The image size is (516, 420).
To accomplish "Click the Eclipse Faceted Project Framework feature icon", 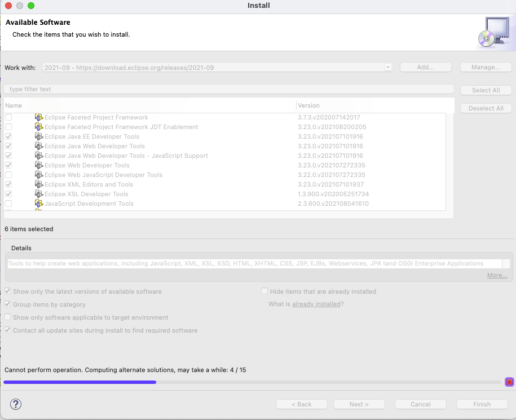I will coord(39,117).
